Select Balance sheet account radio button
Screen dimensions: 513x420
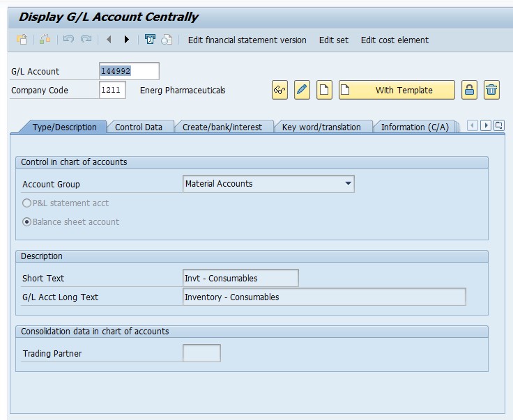click(26, 222)
